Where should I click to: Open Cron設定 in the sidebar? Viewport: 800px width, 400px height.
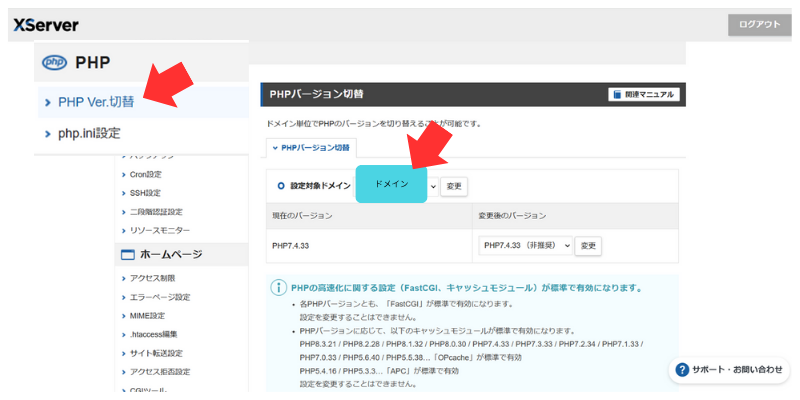(x=145, y=174)
